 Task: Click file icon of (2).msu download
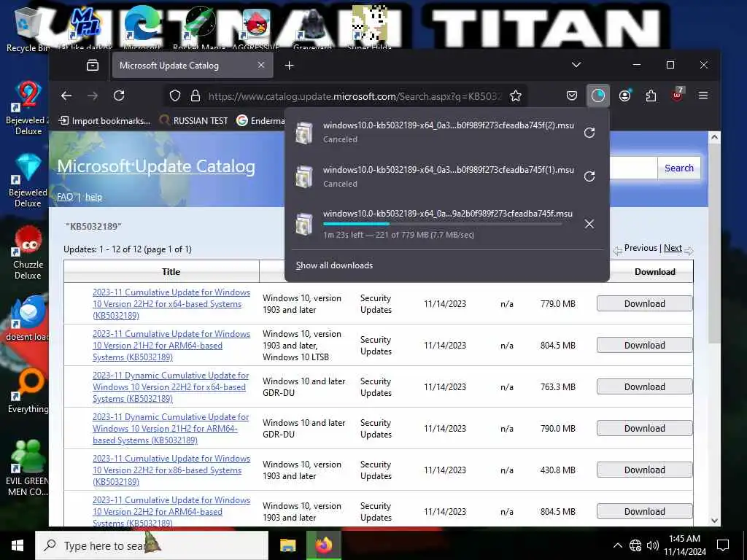coord(304,133)
